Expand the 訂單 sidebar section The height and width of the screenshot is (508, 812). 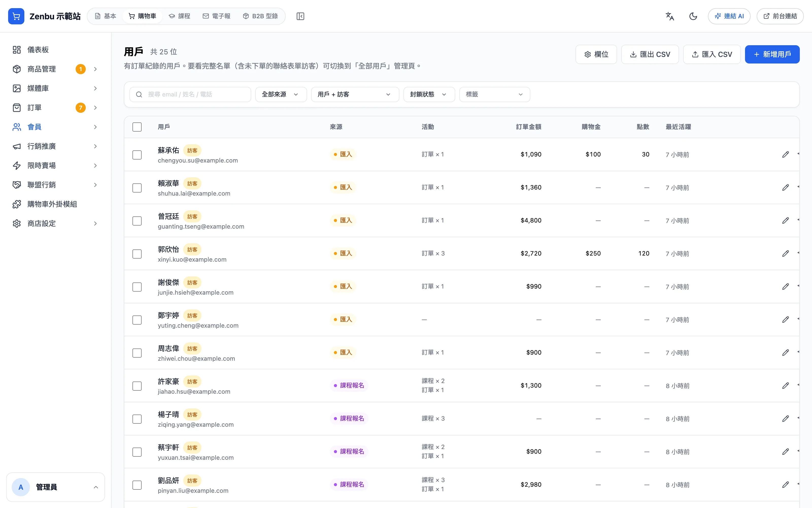click(x=55, y=108)
